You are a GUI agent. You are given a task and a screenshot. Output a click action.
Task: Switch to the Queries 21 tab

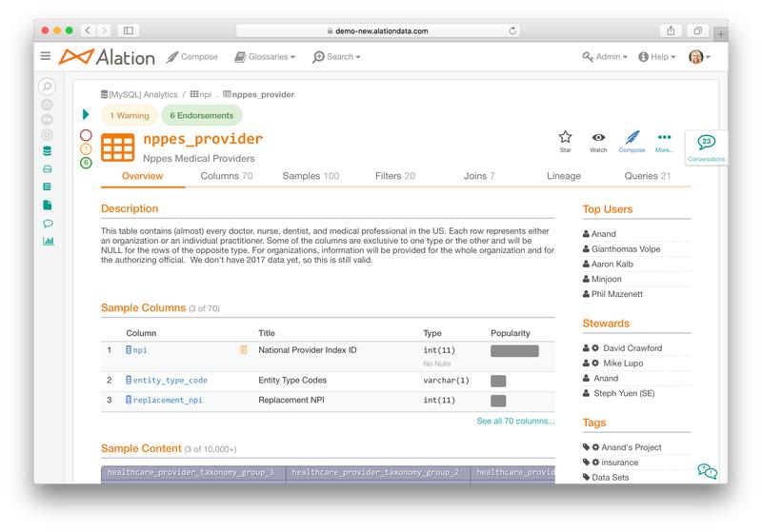(648, 176)
